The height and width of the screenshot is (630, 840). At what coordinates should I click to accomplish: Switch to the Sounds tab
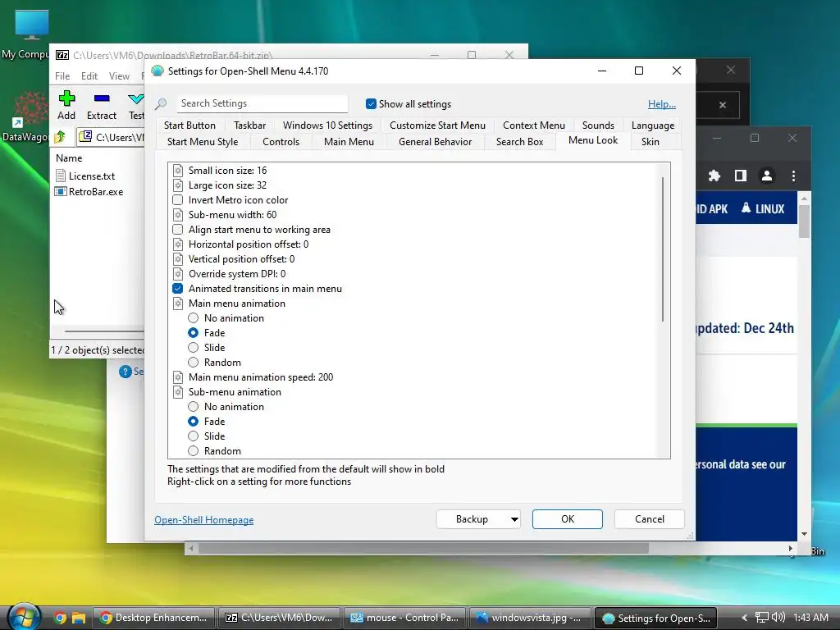click(598, 126)
